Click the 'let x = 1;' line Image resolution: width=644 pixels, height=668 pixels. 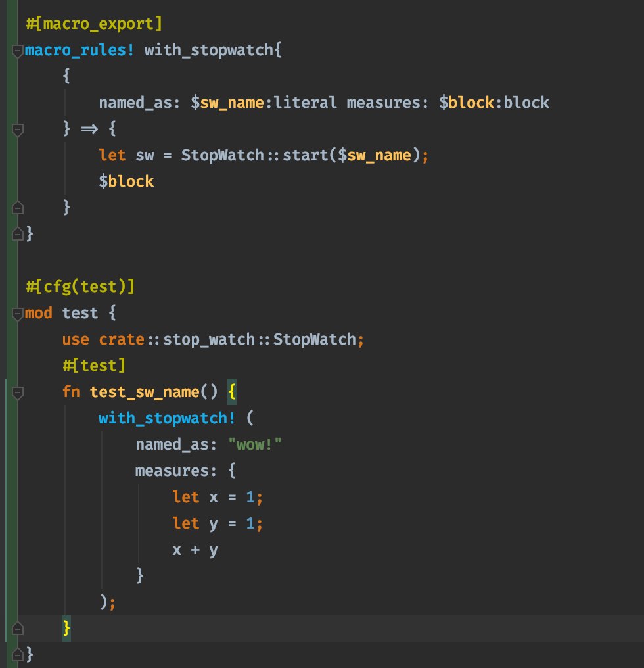click(218, 497)
